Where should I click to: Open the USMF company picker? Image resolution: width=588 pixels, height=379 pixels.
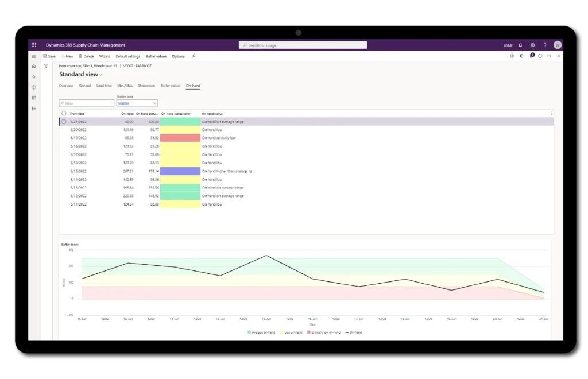(x=508, y=45)
